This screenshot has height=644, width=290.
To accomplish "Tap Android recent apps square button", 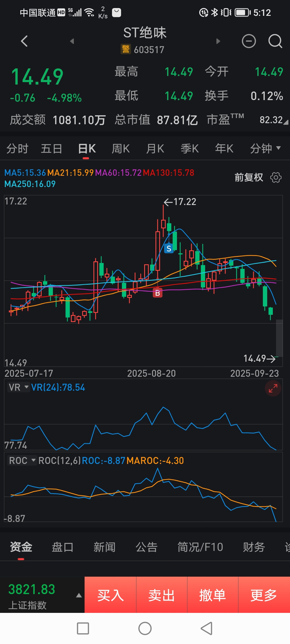I will pos(83,628).
